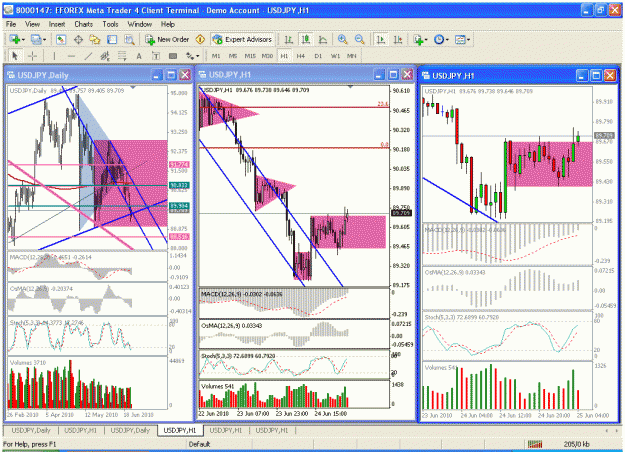Image resolution: width=625 pixels, height=452 pixels.
Task: Switch timeframe to M15
Action: 250,56
